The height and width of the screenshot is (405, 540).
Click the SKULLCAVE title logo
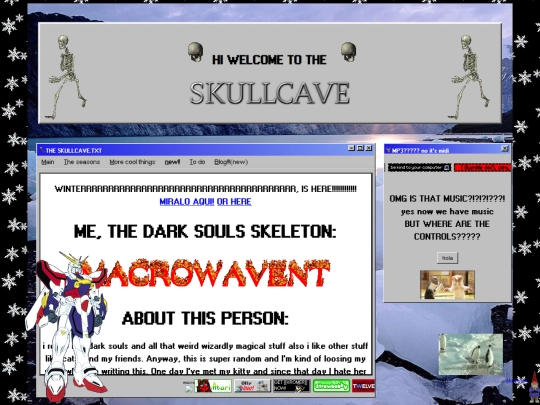270,93
